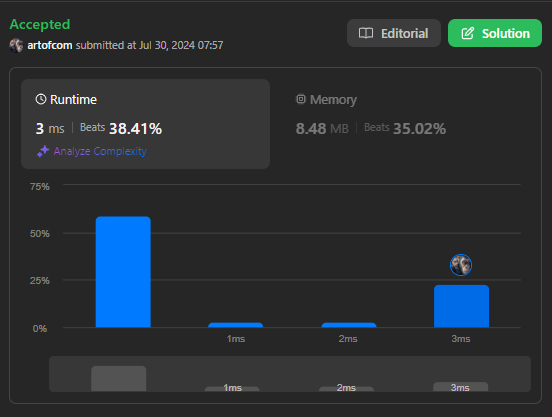Click the 1ms x-axis label under chart
Viewport: 552px width, 417px height.
pos(236,339)
